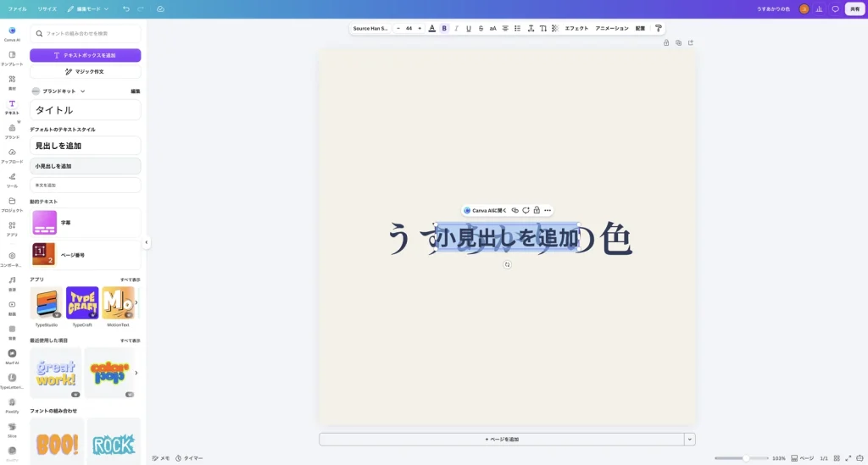Open the Pixelify sidebar app
The height and width of the screenshot is (465, 868).
pyautogui.click(x=12, y=405)
